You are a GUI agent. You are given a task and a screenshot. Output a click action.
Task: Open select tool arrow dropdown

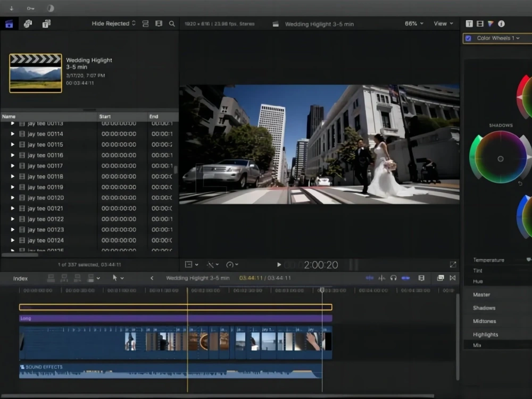[118, 278]
